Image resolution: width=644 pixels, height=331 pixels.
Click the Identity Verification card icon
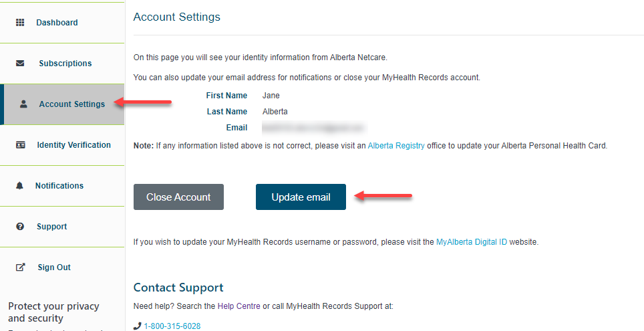pyautogui.click(x=20, y=145)
